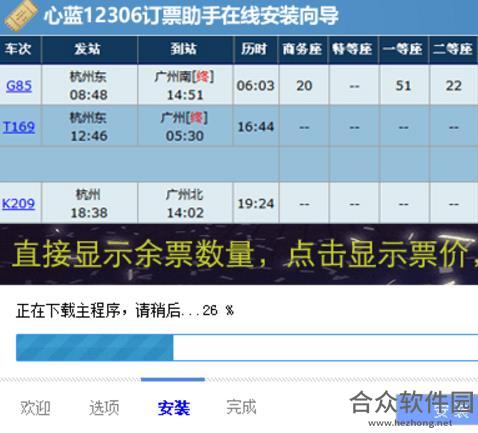Click the 二等座 column header

click(x=453, y=49)
